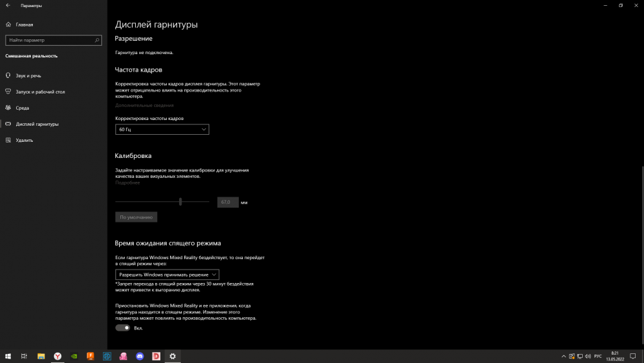
Task: Click the Дисплей гарнитуры sidebar icon
Action: pos(8,124)
